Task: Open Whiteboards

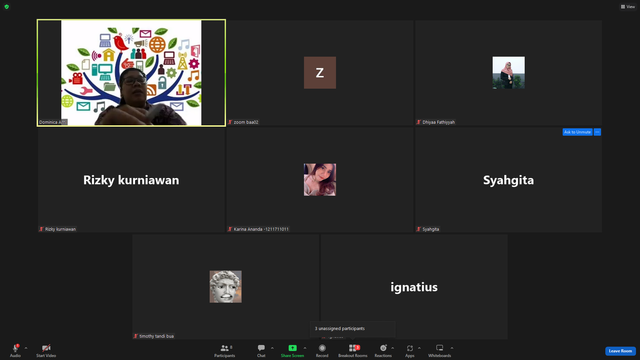Action: click(x=440, y=350)
